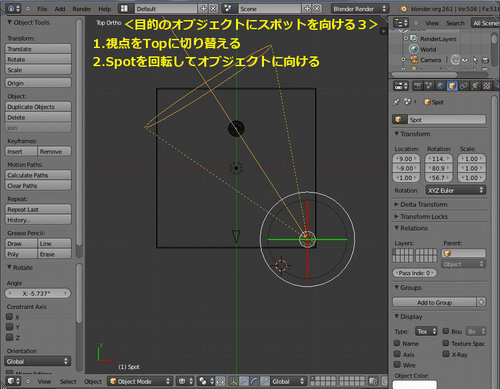
Task: Open the Orientation Global dropdown in Rotate panel
Action: tap(38, 361)
